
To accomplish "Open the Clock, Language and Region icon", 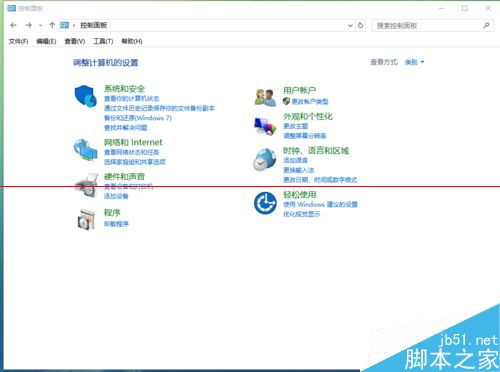I will (265, 160).
